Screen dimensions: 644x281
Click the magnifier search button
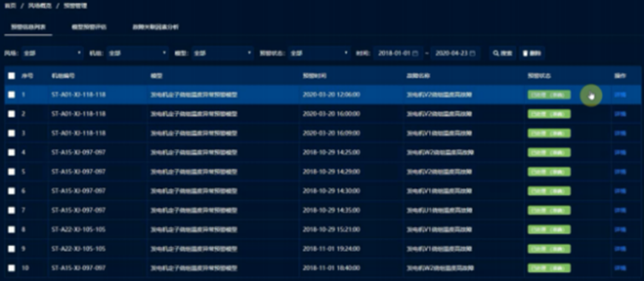[x=502, y=54]
